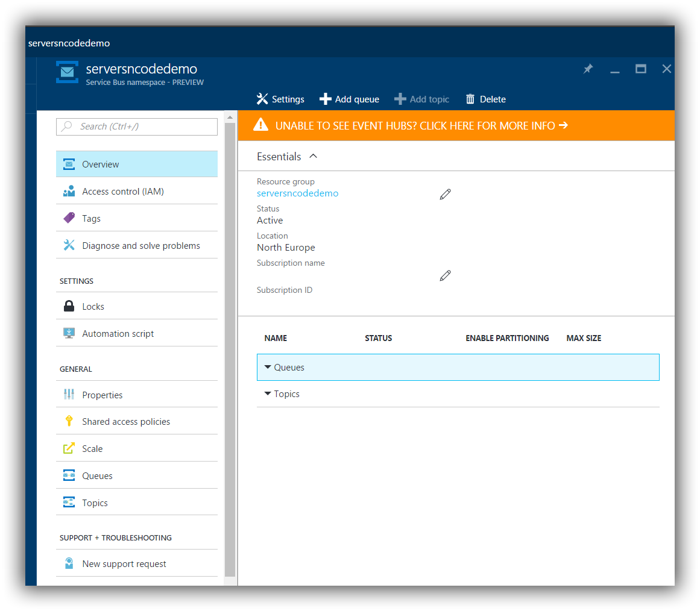This screenshot has height=611, width=700.
Task: Open the Tags menu item
Action: coord(137,218)
